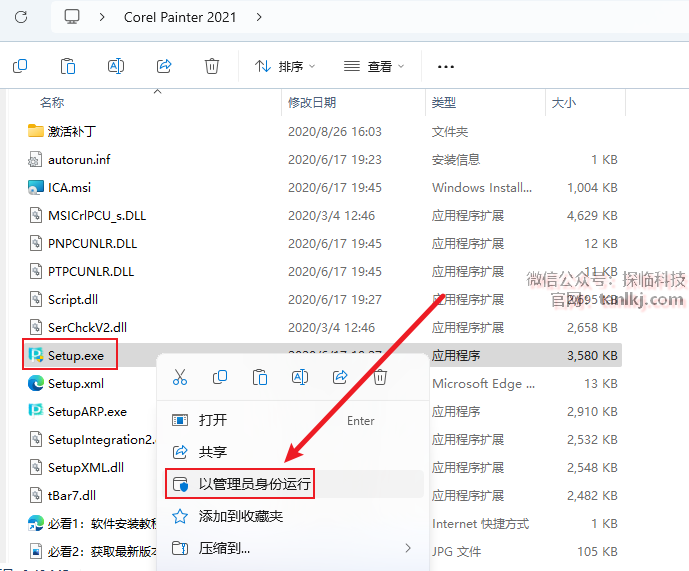Click the Corel Painter 2021 breadcrumb
Screen dimensions: 689x571
click(181, 17)
